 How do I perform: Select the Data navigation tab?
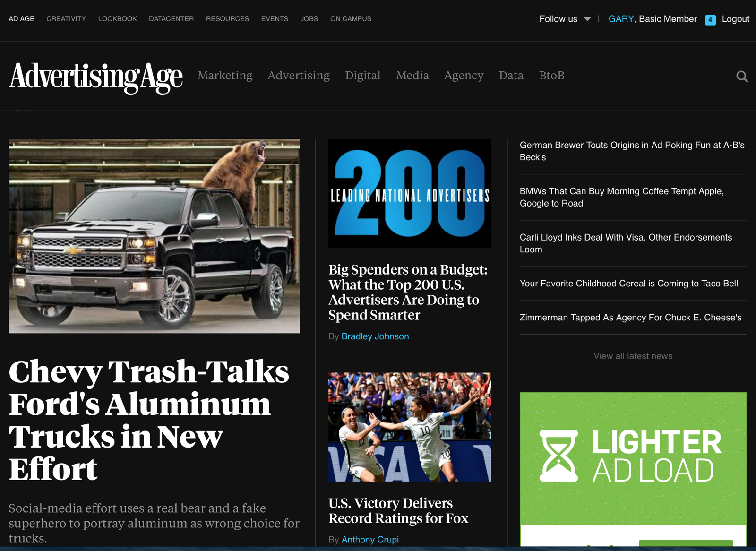click(x=511, y=76)
